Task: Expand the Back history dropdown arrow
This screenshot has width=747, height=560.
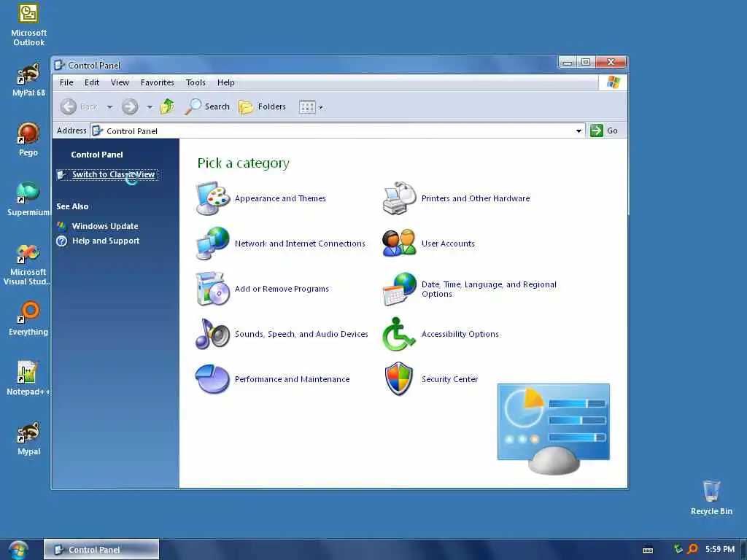Action: 109,107
